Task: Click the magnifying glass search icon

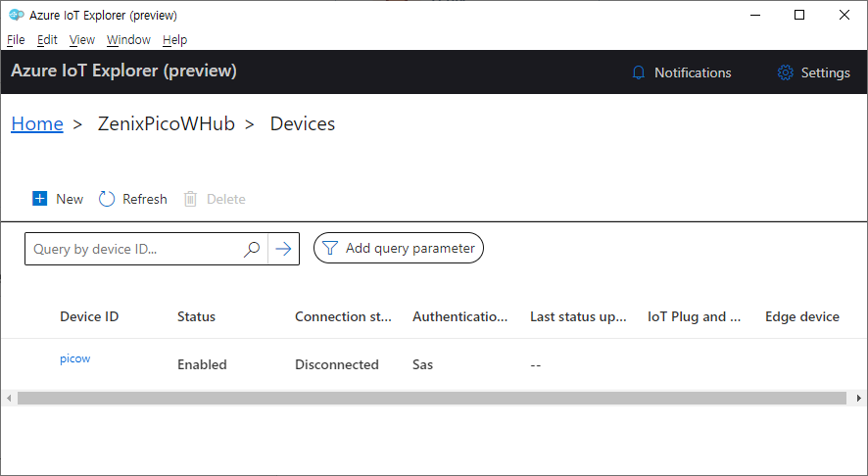Action: click(x=252, y=249)
